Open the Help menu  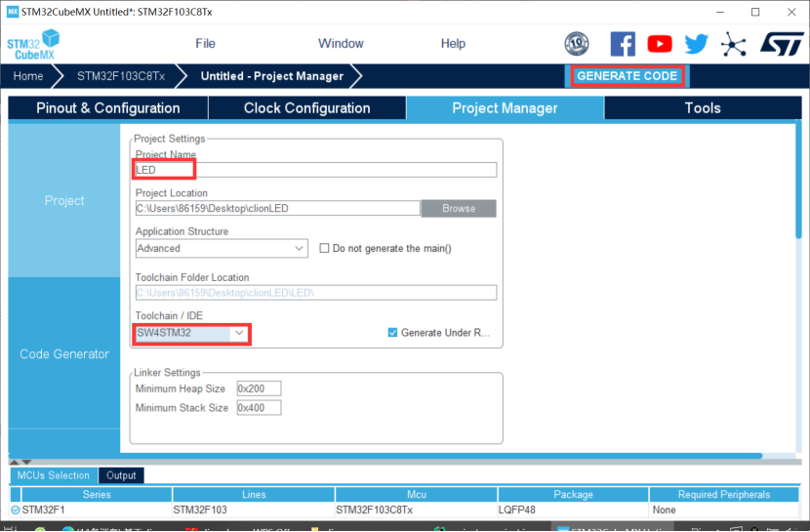(453, 43)
